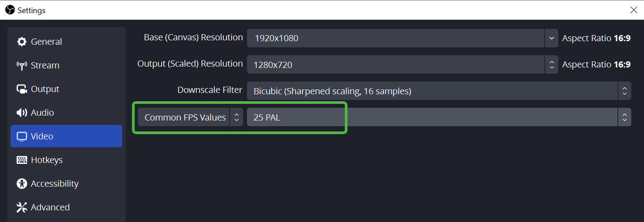Click the Audio speaker icon

(22, 113)
